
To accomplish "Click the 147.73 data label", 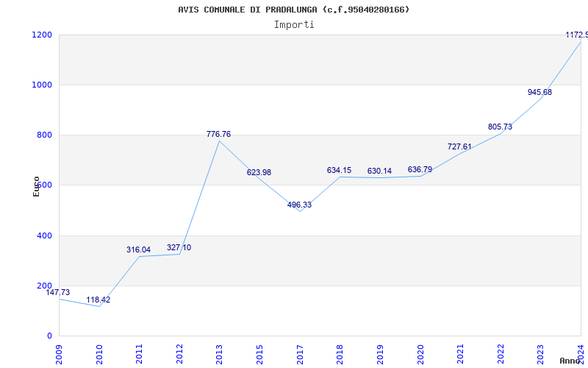I will pos(58,292).
